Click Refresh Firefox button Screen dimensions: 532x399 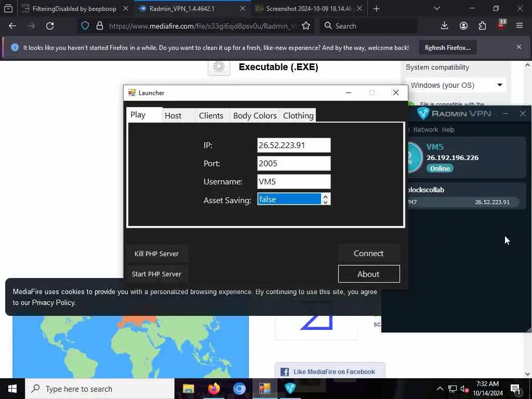[x=447, y=48]
